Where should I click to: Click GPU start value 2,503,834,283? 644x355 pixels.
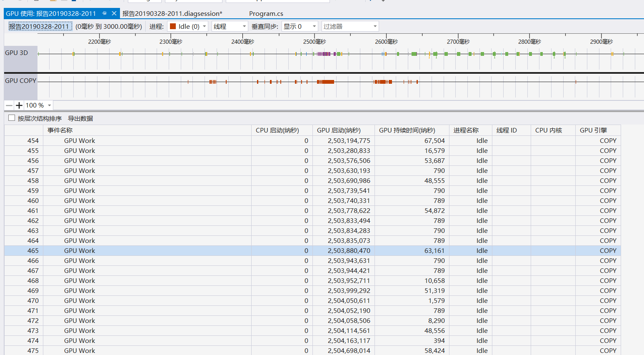pyautogui.click(x=349, y=231)
